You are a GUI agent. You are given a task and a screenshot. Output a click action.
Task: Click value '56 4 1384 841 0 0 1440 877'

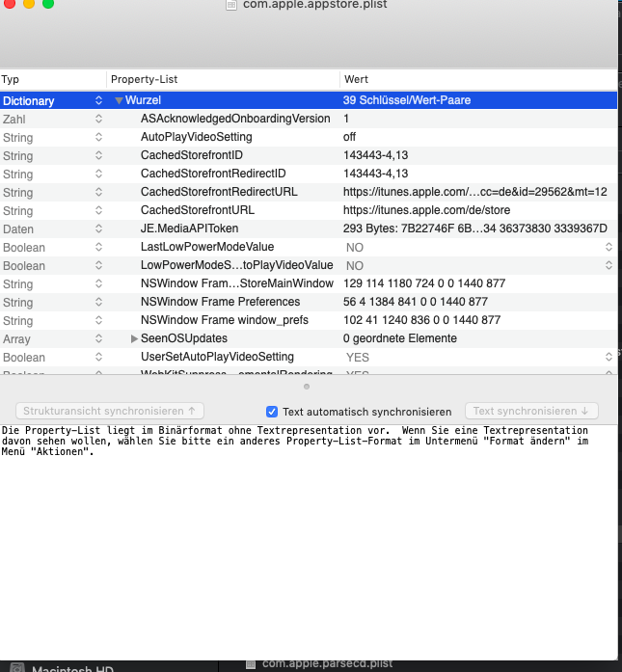(416, 302)
